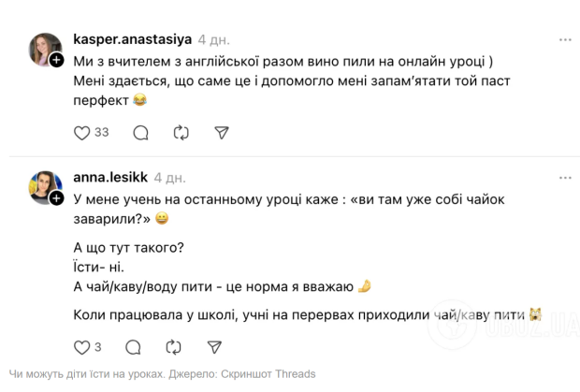Open more options menu for kasper.anastasiya's post
Viewport: 580px width, 392px height.
(565, 40)
